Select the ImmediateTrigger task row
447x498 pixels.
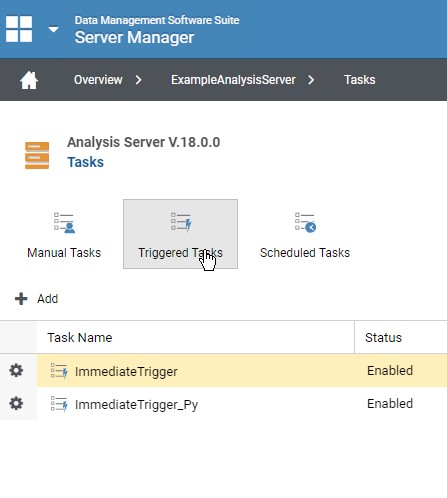point(242,371)
